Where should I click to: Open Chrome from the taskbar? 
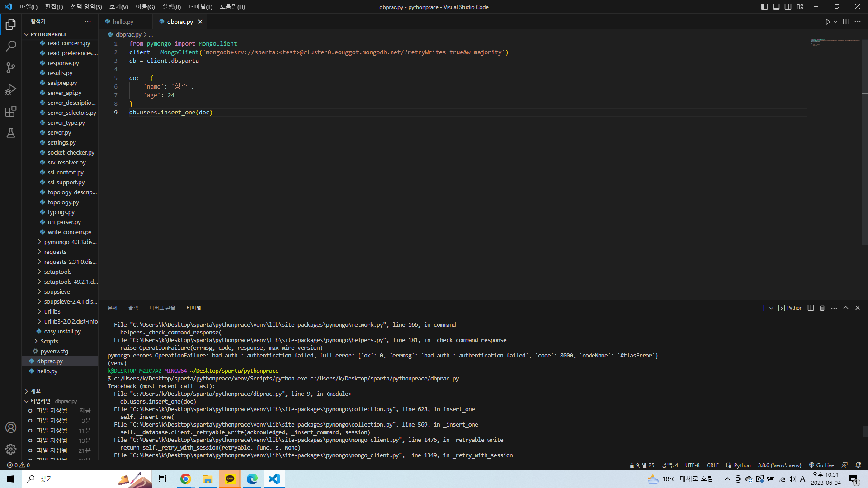click(185, 479)
